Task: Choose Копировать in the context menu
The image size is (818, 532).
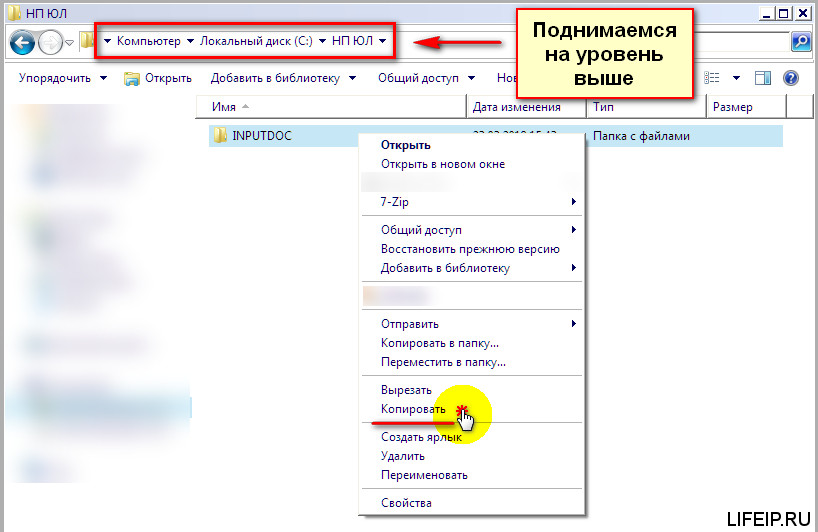Action: (x=471, y=409)
